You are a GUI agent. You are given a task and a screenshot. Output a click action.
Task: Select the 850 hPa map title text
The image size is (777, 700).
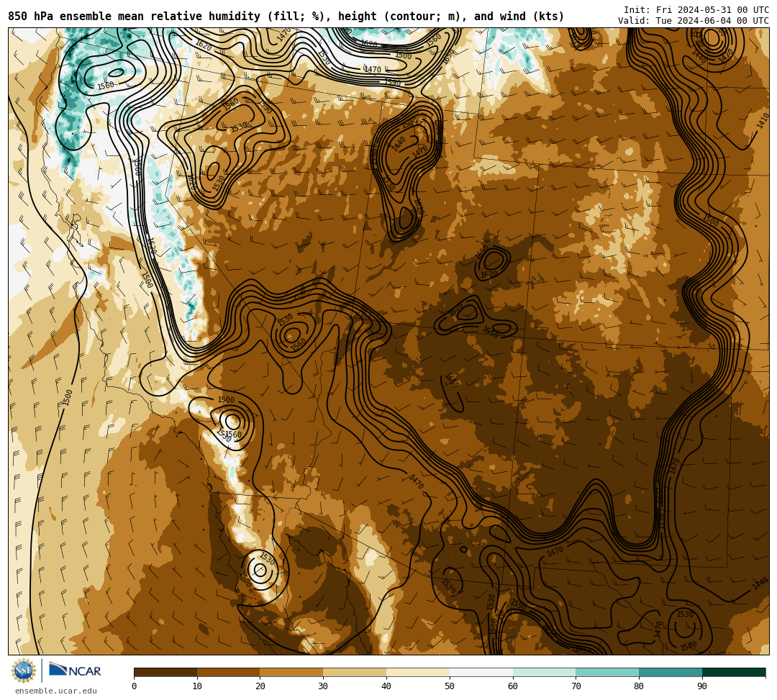286,17
